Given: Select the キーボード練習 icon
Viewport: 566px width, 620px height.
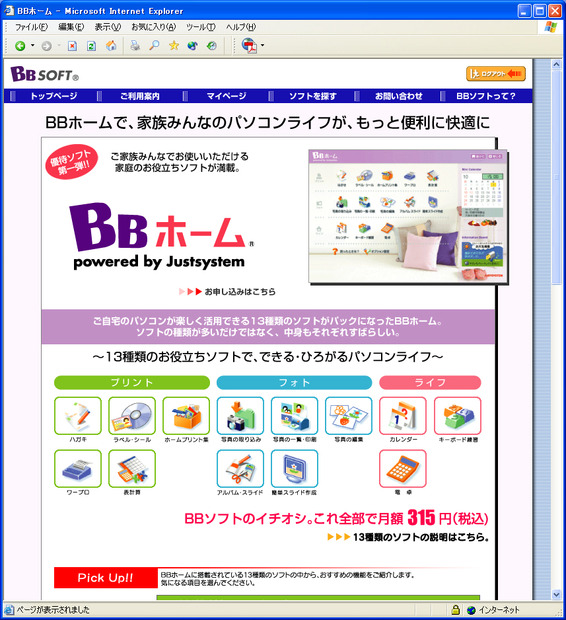Looking at the screenshot, I should tap(458, 416).
